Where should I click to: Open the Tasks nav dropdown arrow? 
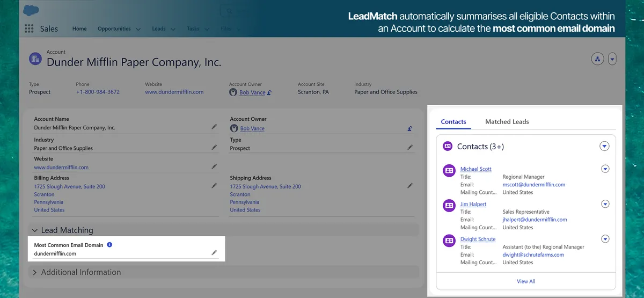pyautogui.click(x=208, y=29)
